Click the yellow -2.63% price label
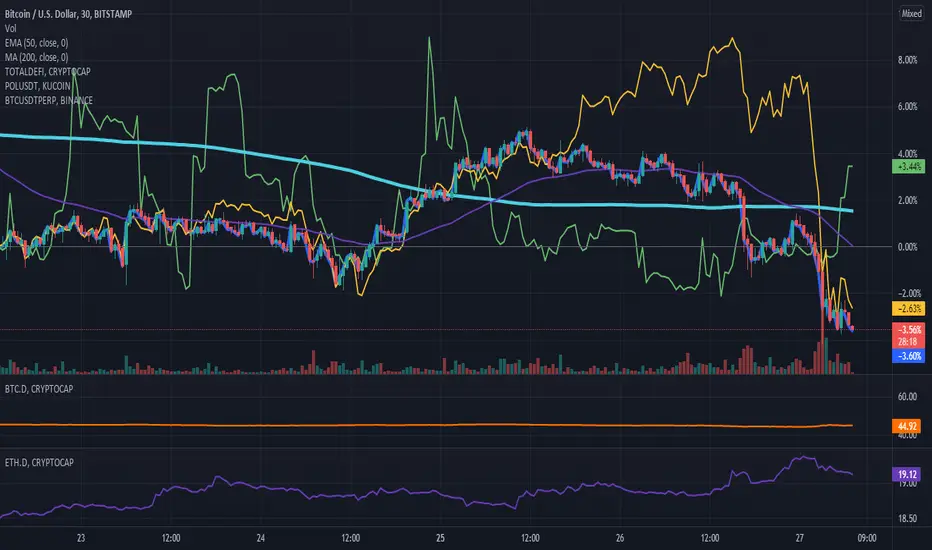The image size is (932, 550). tap(909, 309)
